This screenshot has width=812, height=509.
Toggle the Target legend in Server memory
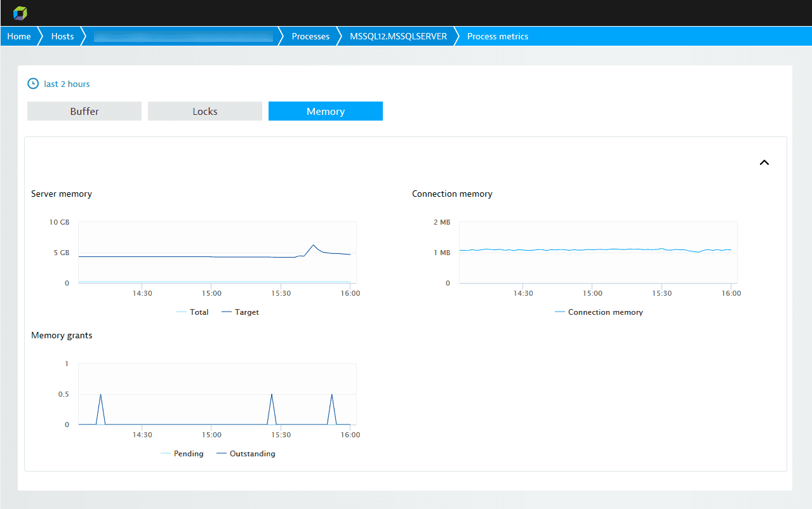pyautogui.click(x=240, y=312)
